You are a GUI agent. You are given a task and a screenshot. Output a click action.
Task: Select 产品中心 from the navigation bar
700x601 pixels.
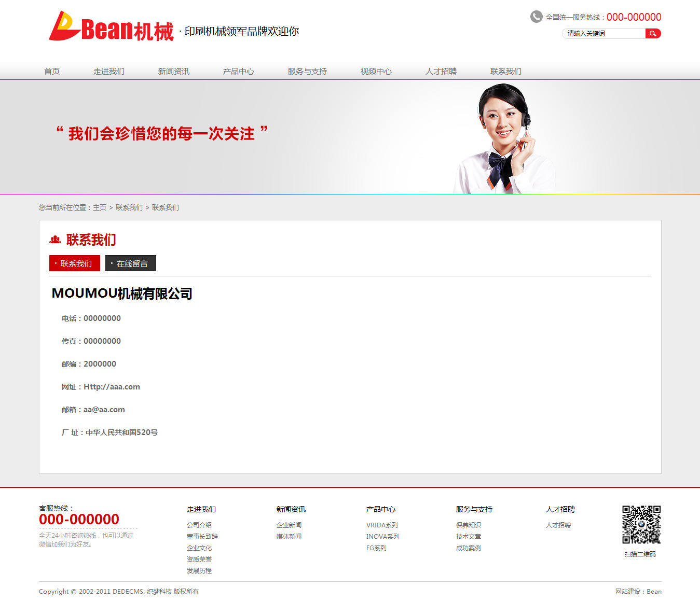[x=239, y=72]
